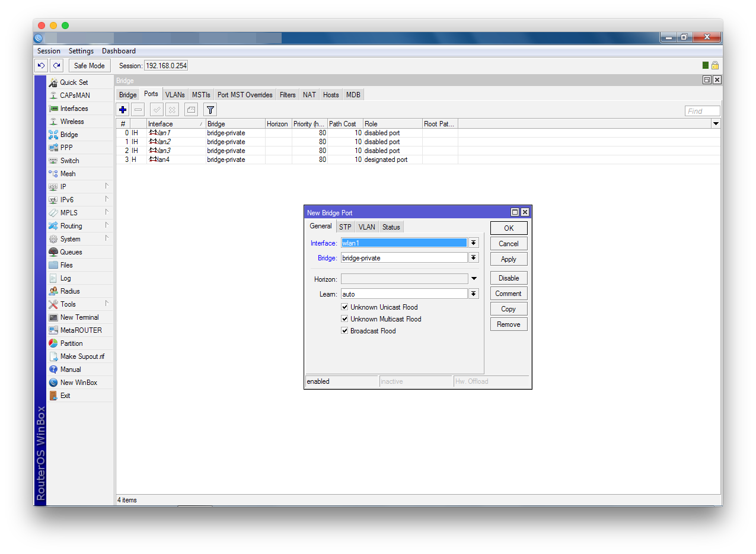The height and width of the screenshot is (554, 756).
Task: Click Make Supout.rif
Action: tap(82, 356)
